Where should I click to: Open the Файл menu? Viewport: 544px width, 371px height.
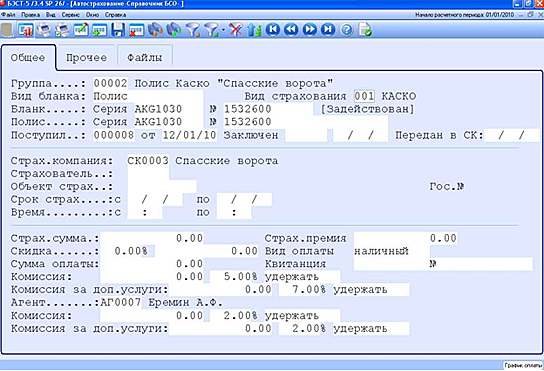(x=8, y=15)
